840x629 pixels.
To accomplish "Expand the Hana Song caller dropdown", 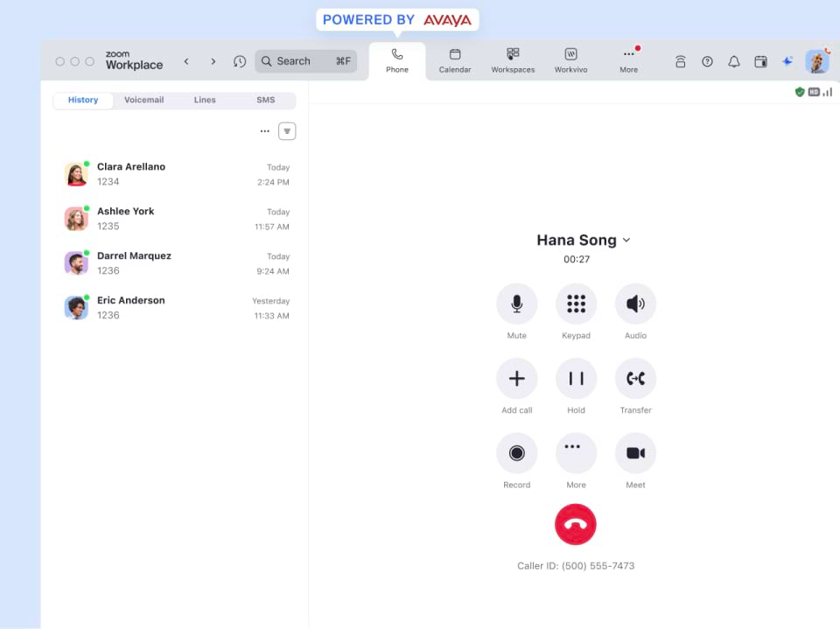I will 626,241.
